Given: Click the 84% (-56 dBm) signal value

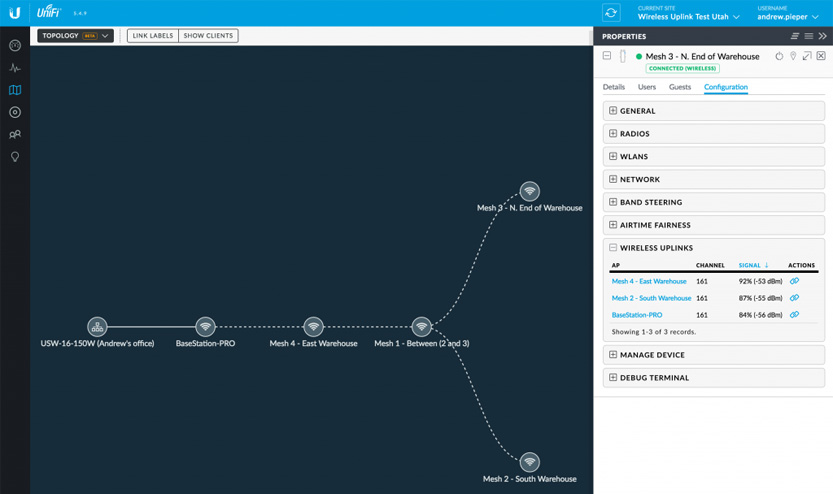Looking at the screenshot, I should [x=760, y=315].
